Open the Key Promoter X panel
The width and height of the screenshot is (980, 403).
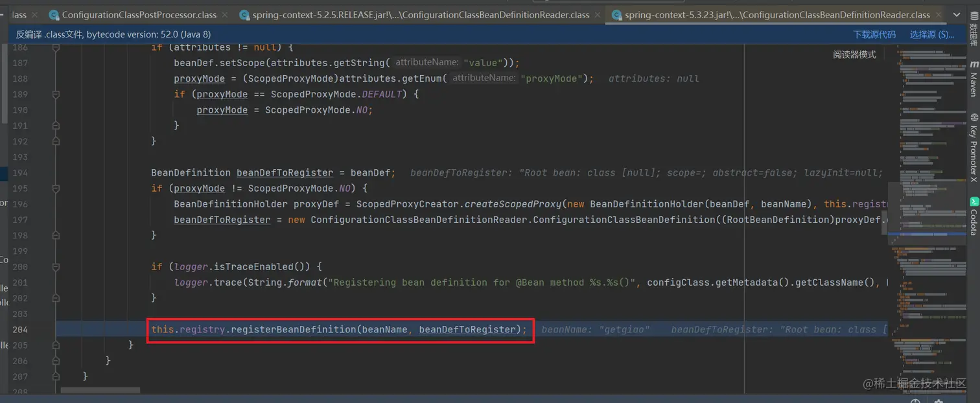click(x=974, y=148)
